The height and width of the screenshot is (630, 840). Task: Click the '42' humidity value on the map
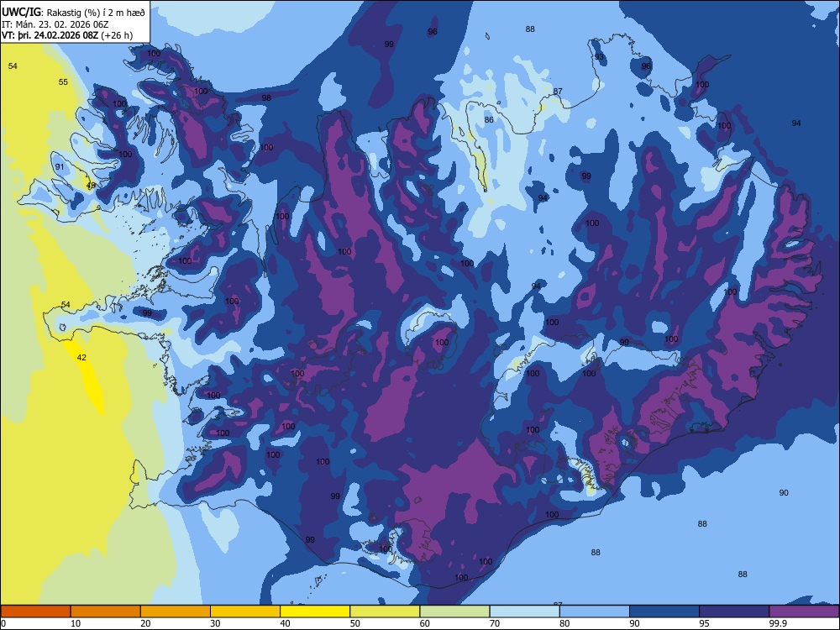81,357
